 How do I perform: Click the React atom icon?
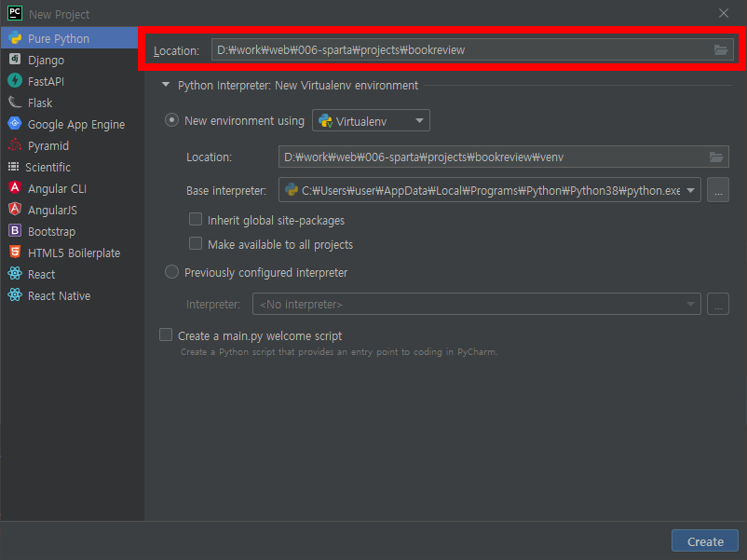tap(15, 274)
